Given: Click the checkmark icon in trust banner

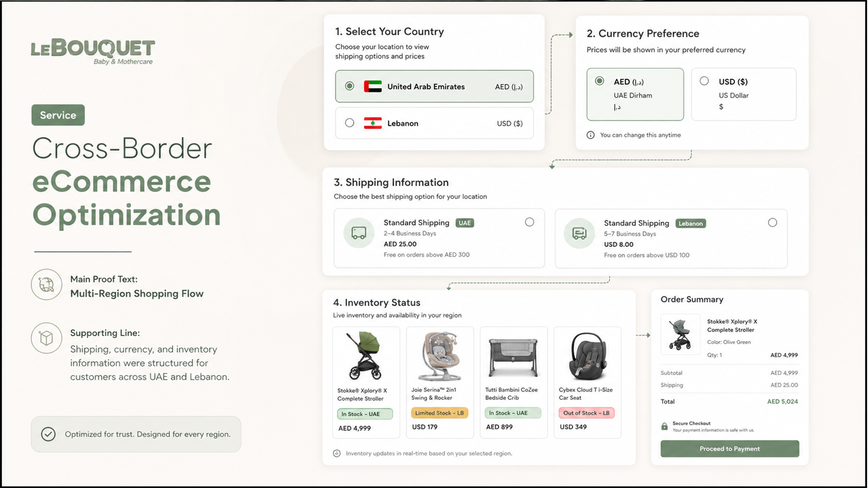Looking at the screenshot, I should pyautogui.click(x=48, y=434).
